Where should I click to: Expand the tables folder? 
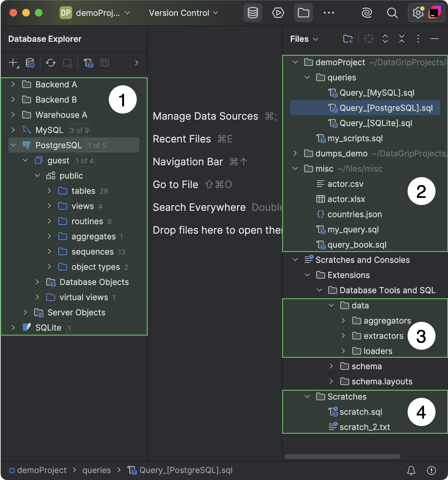pos(49,191)
